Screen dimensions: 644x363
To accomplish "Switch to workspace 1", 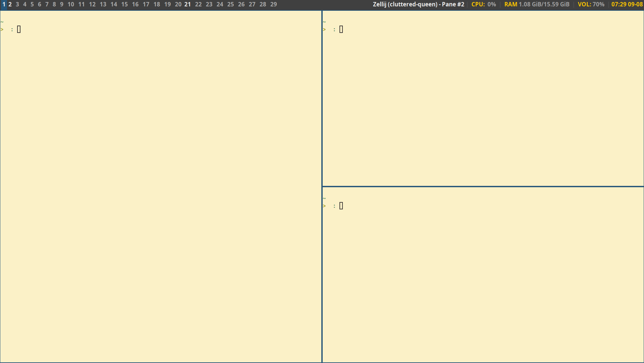I will click(x=4, y=4).
